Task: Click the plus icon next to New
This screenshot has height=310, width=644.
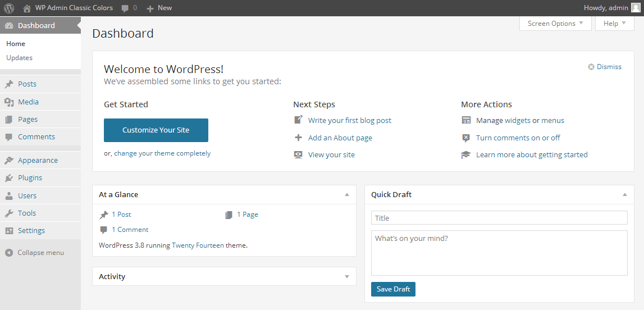Action: coord(150,8)
